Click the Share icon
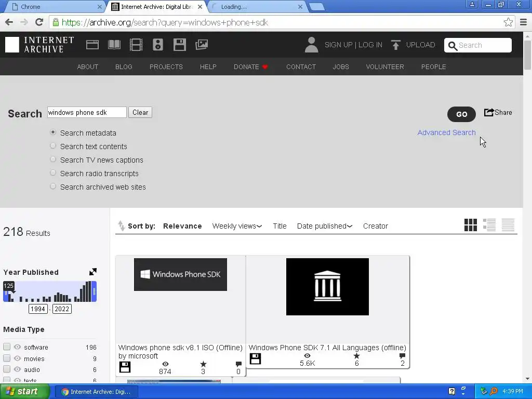Viewport: 532px width, 399px height. 489,112
